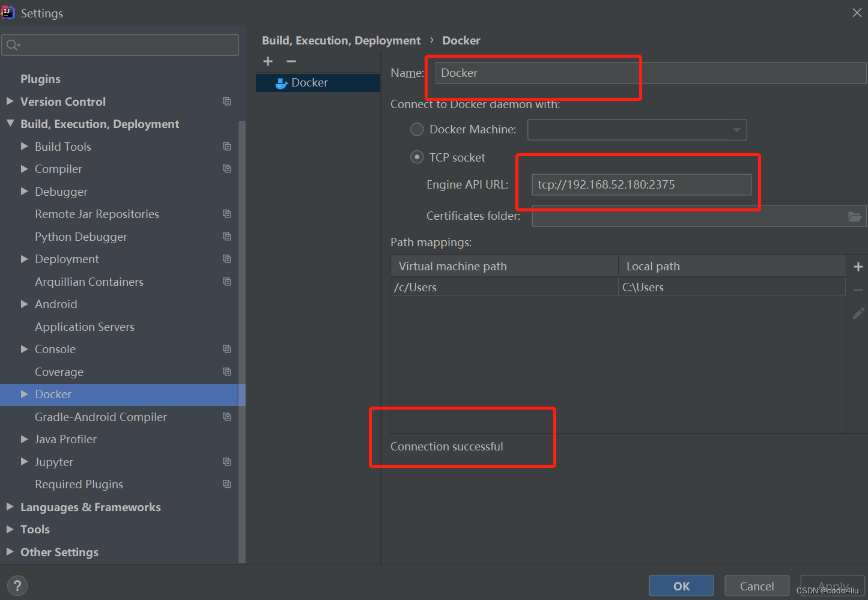Collapse Build, Execution, Deployment section

[x=10, y=124]
